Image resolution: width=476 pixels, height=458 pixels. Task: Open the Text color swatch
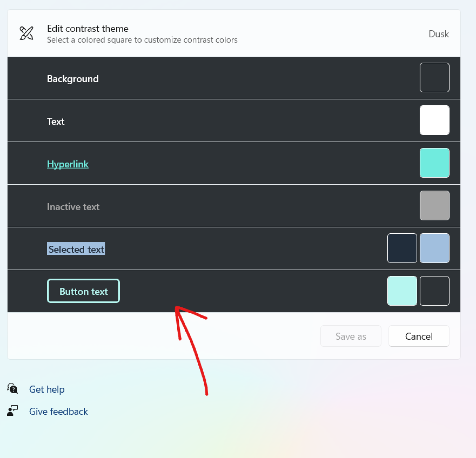pos(434,120)
